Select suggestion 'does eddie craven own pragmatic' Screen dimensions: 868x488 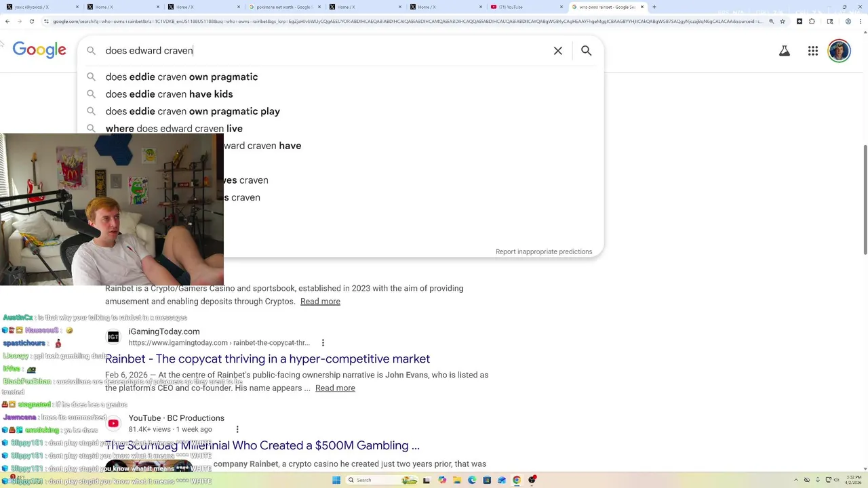pos(340,77)
